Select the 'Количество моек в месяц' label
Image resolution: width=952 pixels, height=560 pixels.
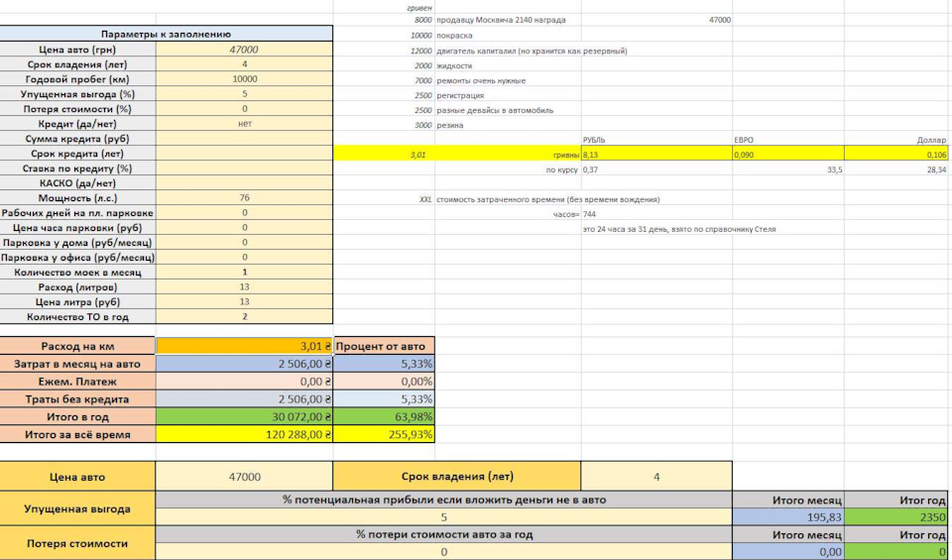[77, 273]
